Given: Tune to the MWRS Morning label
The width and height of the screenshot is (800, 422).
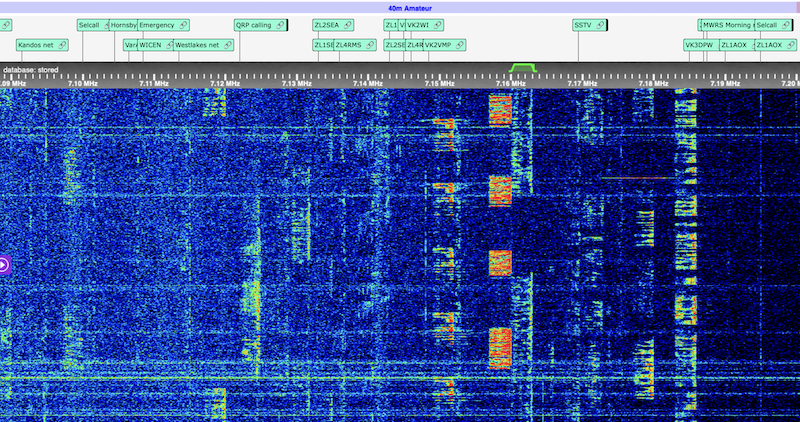Looking at the screenshot, I should click(x=727, y=25).
